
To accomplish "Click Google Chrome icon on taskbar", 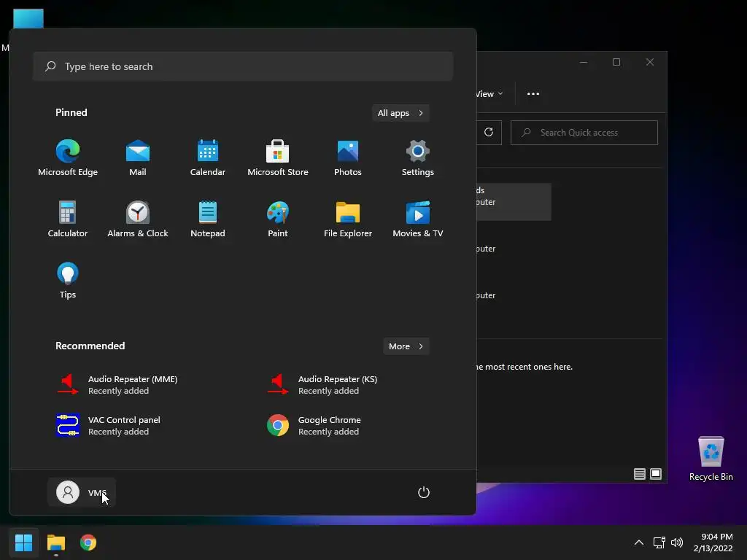I will (88, 542).
